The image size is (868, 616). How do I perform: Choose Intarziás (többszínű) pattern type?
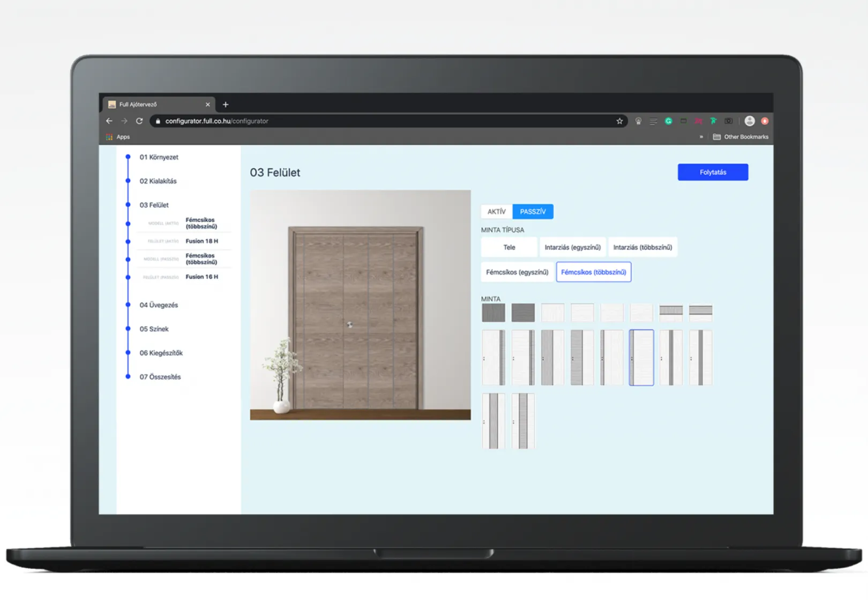coord(642,247)
